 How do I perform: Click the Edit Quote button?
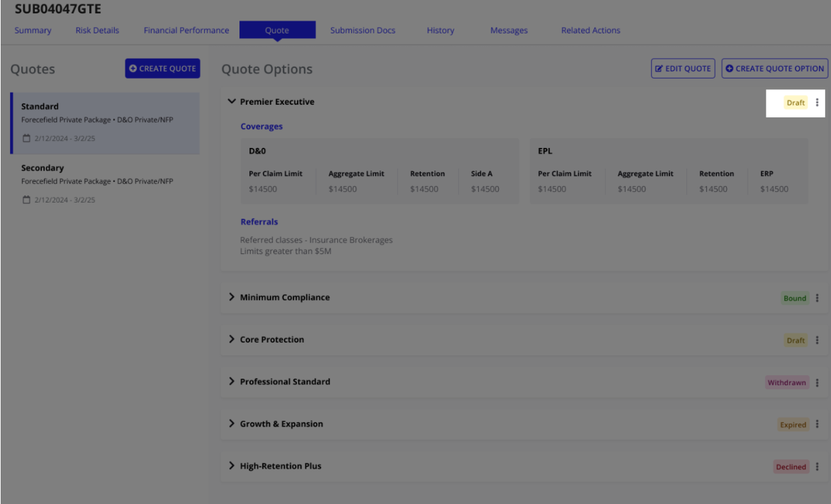click(683, 68)
